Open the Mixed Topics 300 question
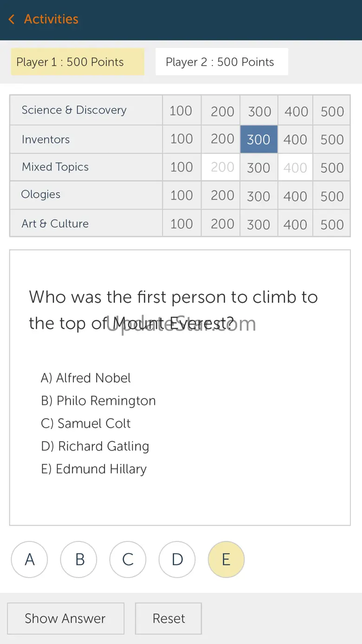362x644 pixels. (x=259, y=168)
